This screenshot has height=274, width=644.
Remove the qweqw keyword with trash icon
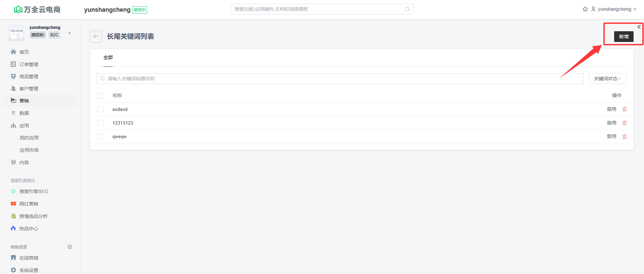click(625, 137)
